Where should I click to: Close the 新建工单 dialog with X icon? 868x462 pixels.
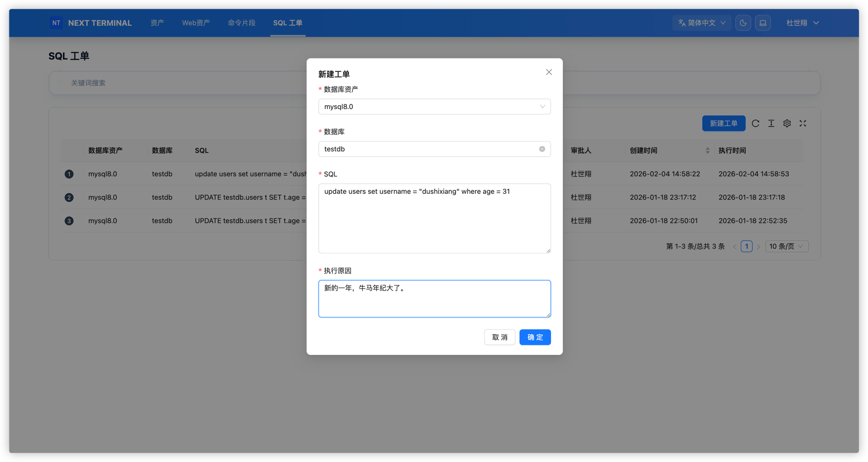(x=549, y=72)
